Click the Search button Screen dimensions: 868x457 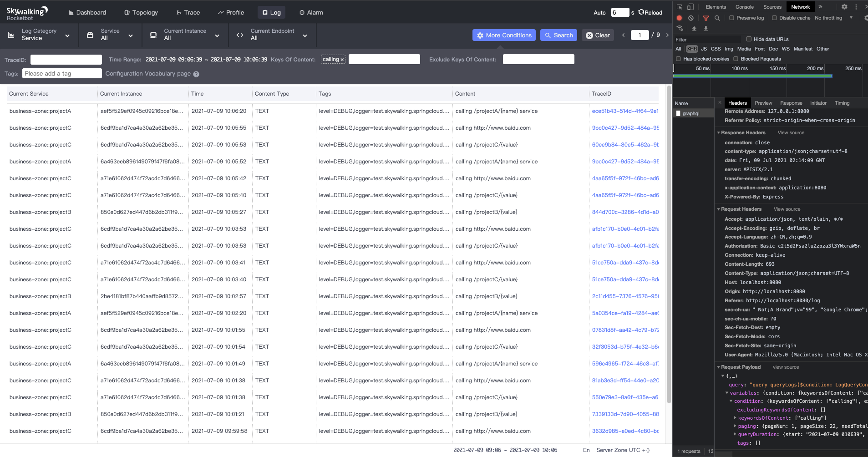click(558, 35)
